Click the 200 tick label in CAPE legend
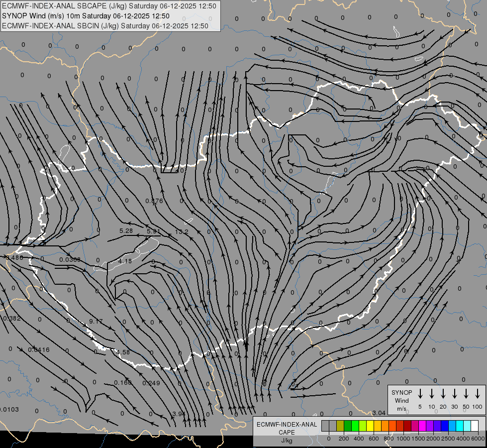The height and width of the screenshot is (448, 487). pos(344,439)
